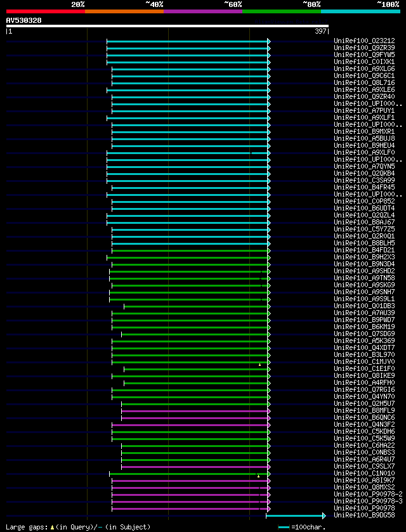Viewport: 406px width, 532px height.
Task: Click the AV530328 query title
Action: [x=23, y=20]
